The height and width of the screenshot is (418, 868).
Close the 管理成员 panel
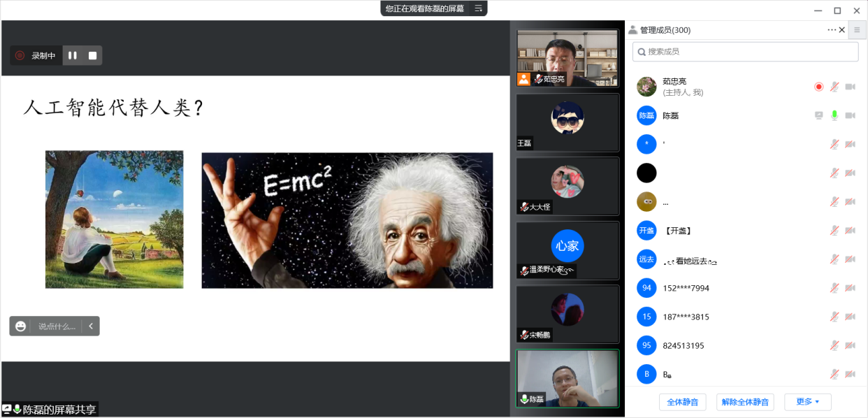tap(842, 30)
